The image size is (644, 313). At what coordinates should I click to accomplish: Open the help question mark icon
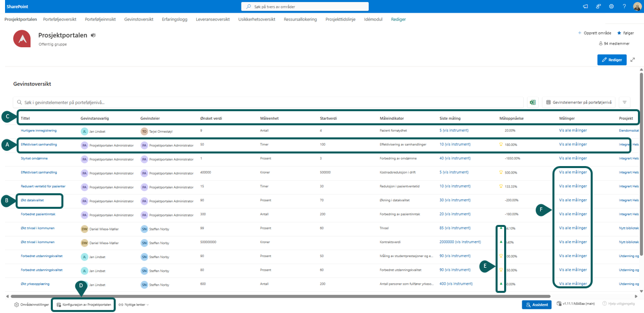(x=624, y=7)
